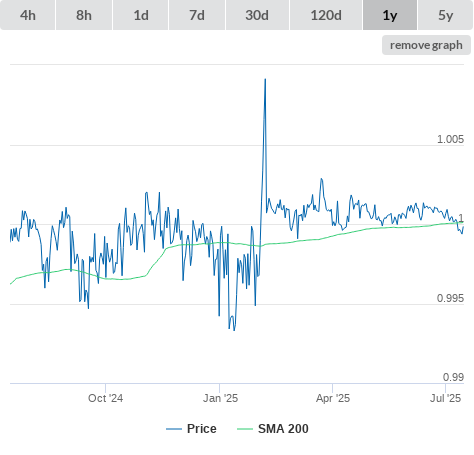474x455 pixels.
Task: Click the active 1y range tab
Action: pos(390,15)
